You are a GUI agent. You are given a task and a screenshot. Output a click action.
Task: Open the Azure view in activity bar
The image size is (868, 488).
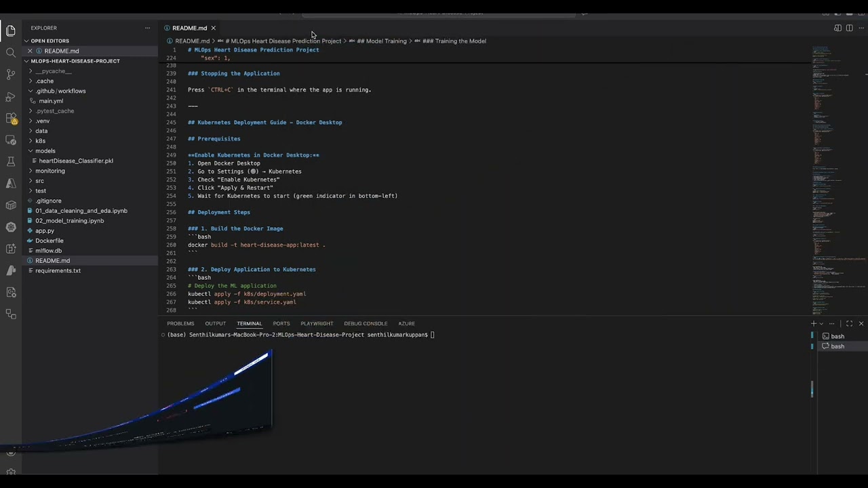[11, 183]
